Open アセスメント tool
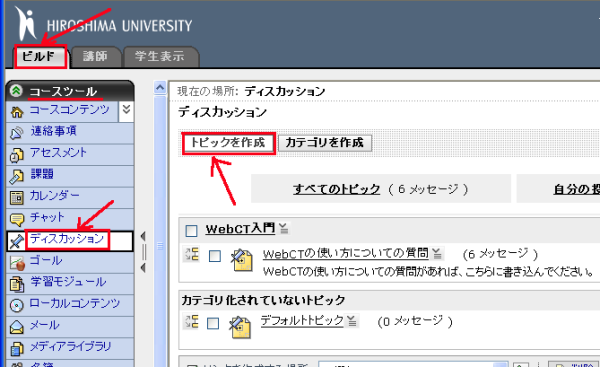This screenshot has width=600, height=367. coord(58,153)
